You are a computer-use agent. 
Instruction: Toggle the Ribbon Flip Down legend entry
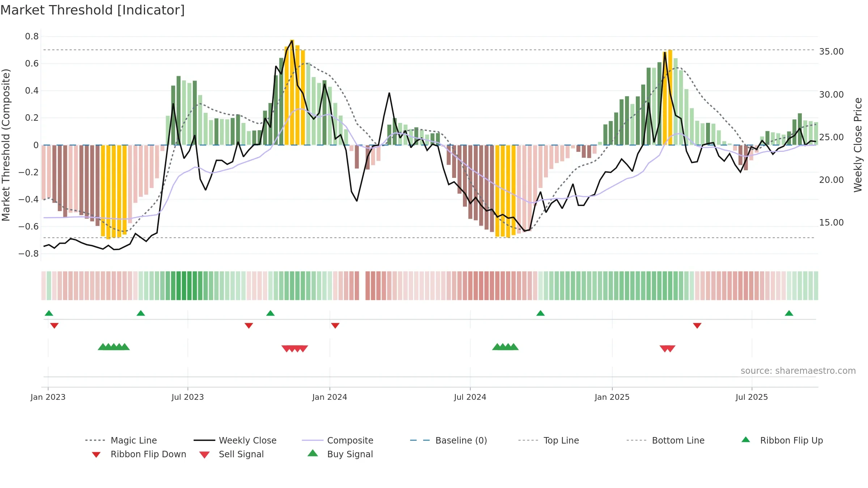pyautogui.click(x=139, y=454)
